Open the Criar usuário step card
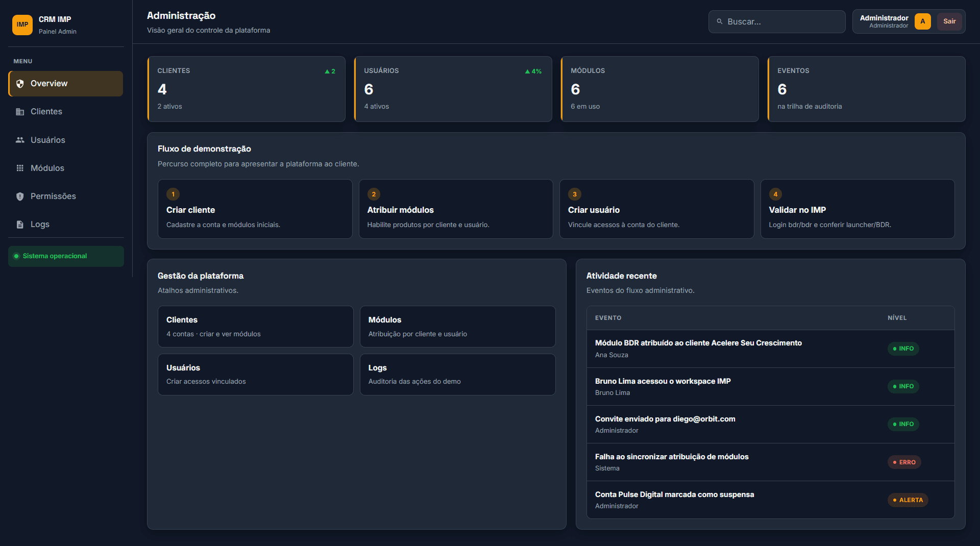This screenshot has width=980, height=546. pyautogui.click(x=656, y=209)
